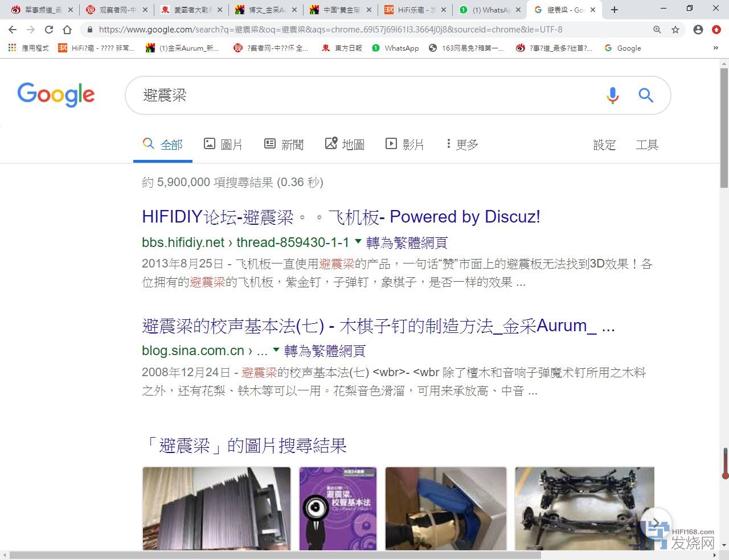Go to the browser home page icon
729x560 pixels.
tap(67, 30)
